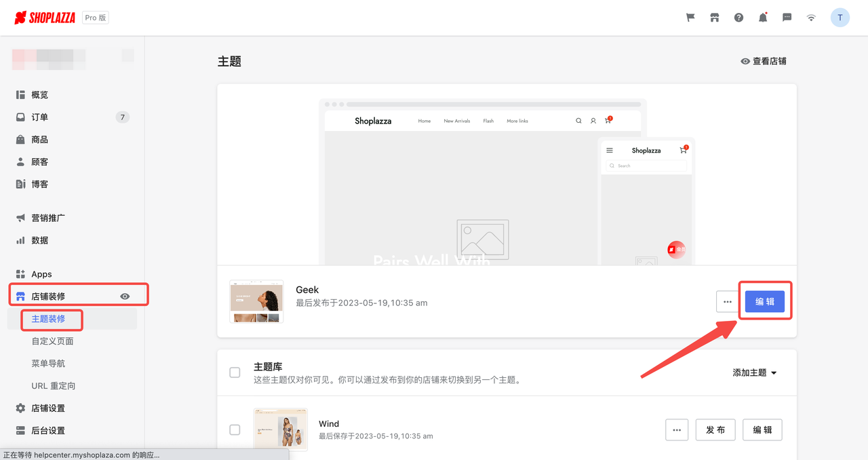Viewport: 868px width, 460px height.
Task: Open more options for Wind theme
Action: click(677, 429)
